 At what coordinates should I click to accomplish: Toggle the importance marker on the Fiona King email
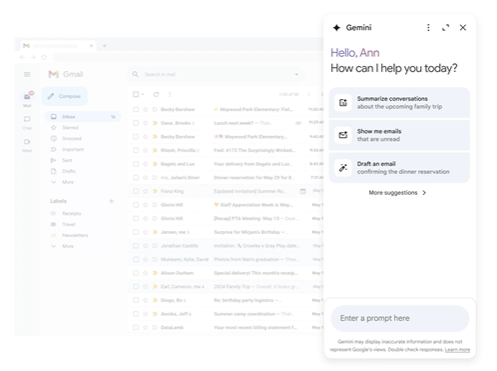[x=155, y=191]
